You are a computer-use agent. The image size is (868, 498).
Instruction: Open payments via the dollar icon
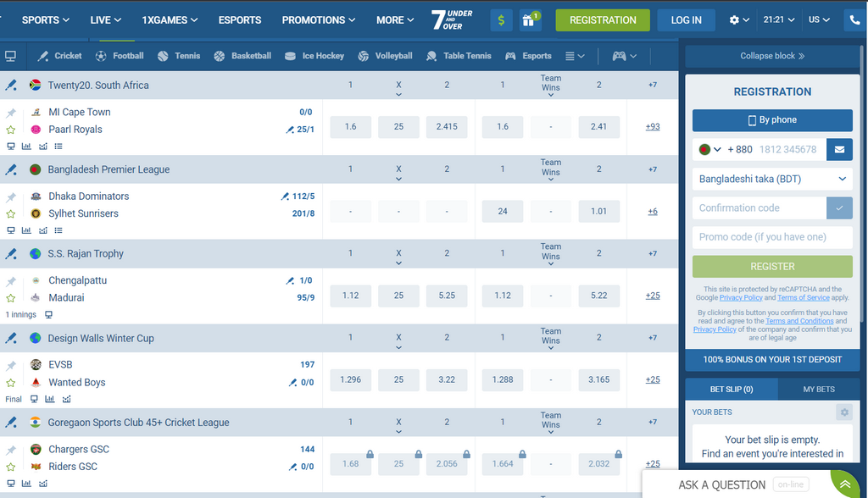(501, 19)
